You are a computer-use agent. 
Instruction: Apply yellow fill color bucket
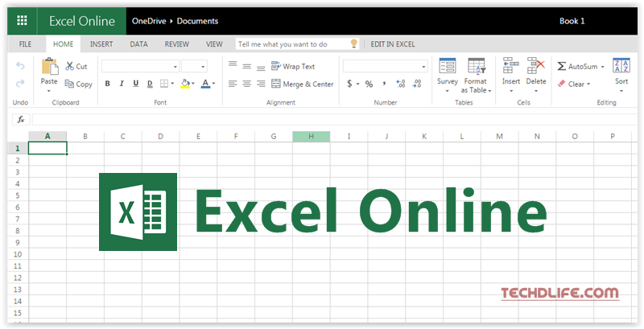[185, 84]
